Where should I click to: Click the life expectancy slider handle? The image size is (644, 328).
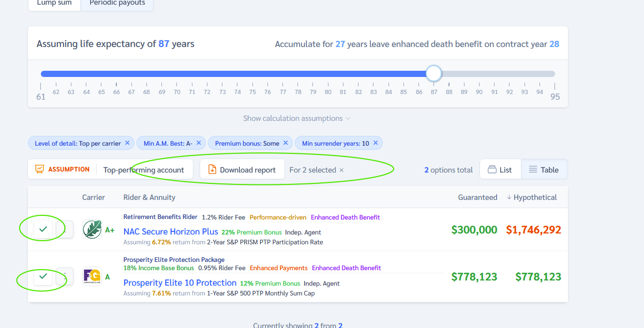pos(434,73)
